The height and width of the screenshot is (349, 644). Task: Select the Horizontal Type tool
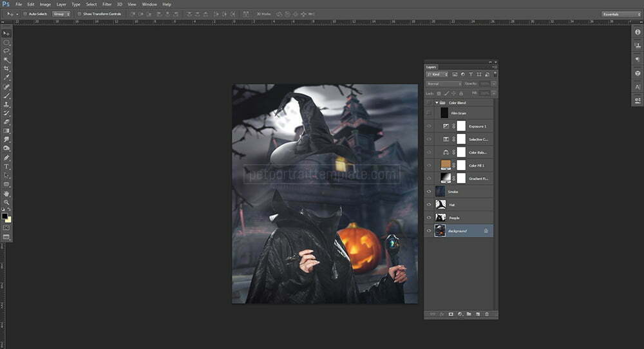click(6, 166)
